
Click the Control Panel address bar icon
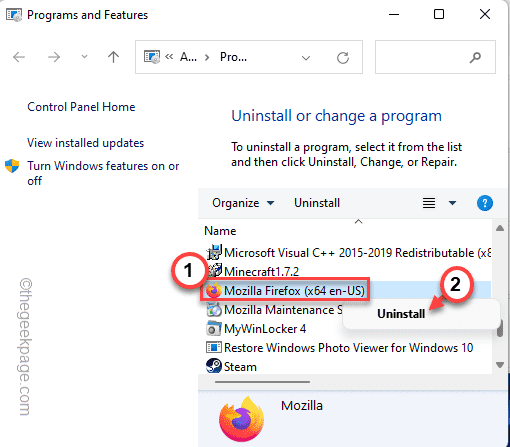coord(152,57)
